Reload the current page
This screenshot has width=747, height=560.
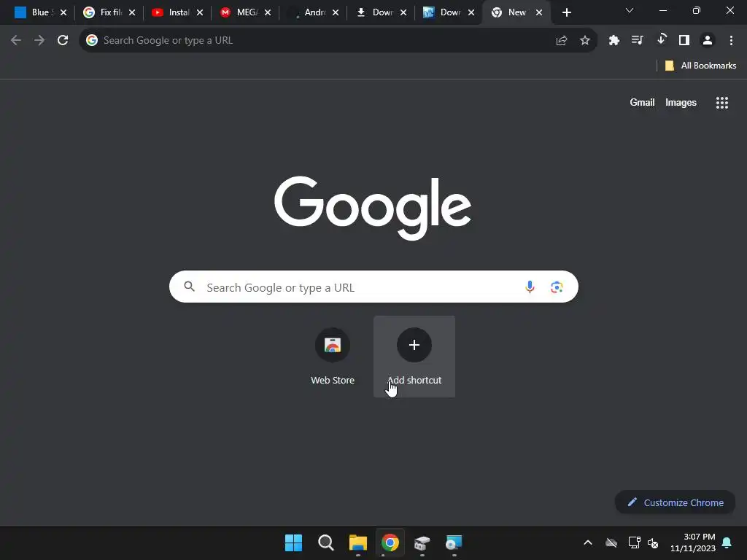63,41
